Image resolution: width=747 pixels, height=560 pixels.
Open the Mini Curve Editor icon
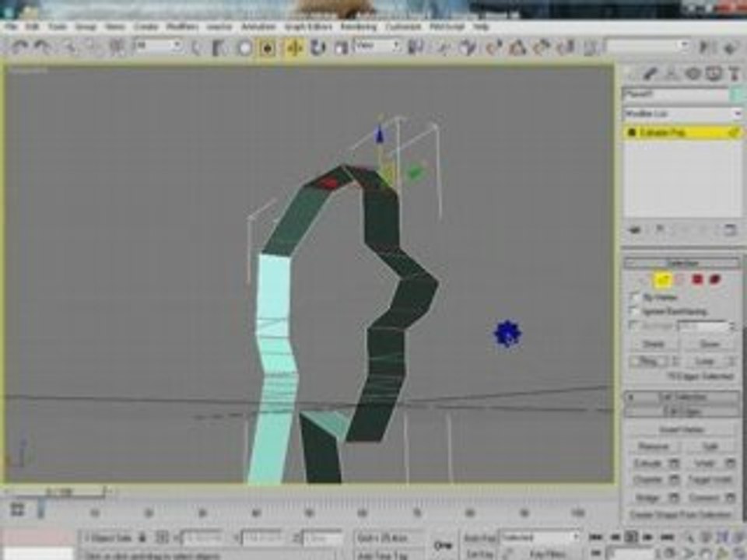17,509
